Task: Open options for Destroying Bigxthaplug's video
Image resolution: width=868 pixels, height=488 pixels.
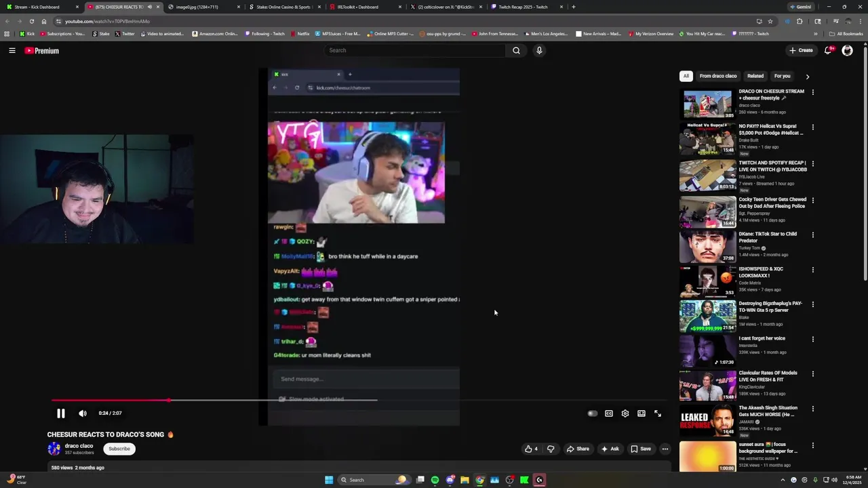Action: [813, 304]
